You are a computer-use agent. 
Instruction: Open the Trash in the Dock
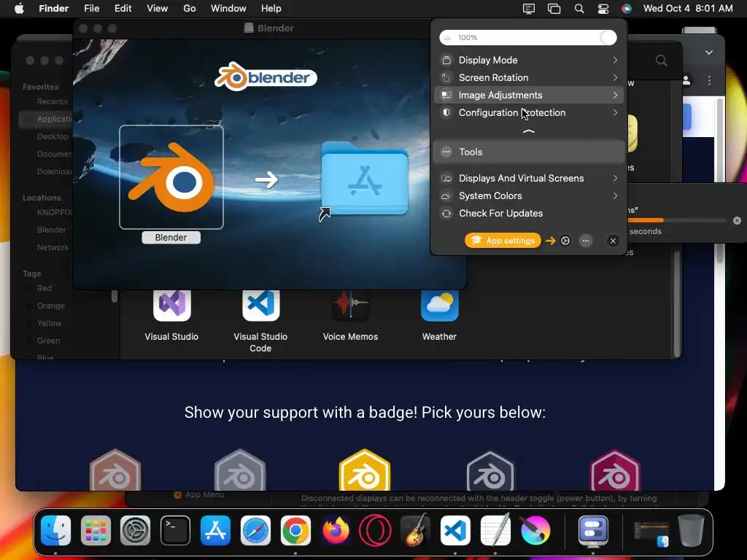click(x=691, y=531)
